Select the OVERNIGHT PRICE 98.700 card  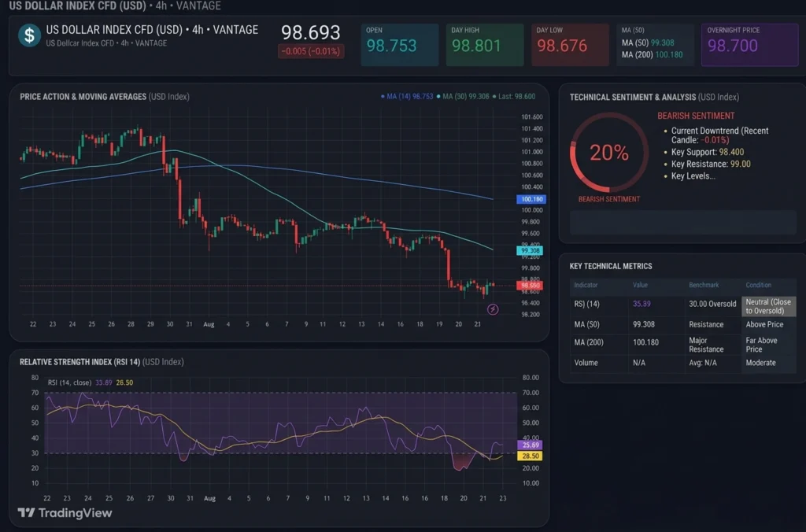[749, 45]
